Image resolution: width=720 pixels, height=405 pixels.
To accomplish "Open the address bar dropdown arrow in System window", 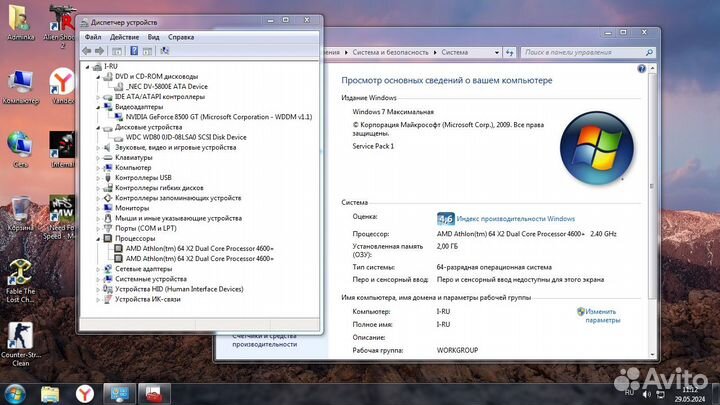I will (x=496, y=52).
